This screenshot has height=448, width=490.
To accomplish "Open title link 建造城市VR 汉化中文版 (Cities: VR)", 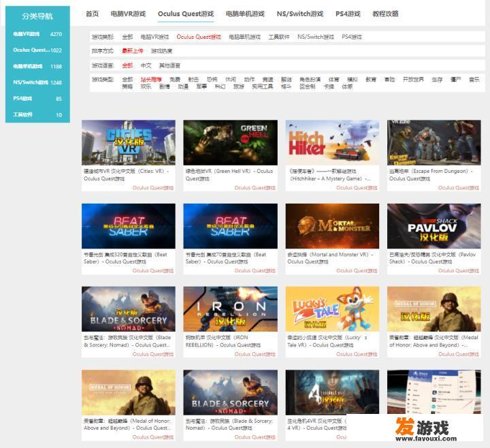I will [x=127, y=175].
